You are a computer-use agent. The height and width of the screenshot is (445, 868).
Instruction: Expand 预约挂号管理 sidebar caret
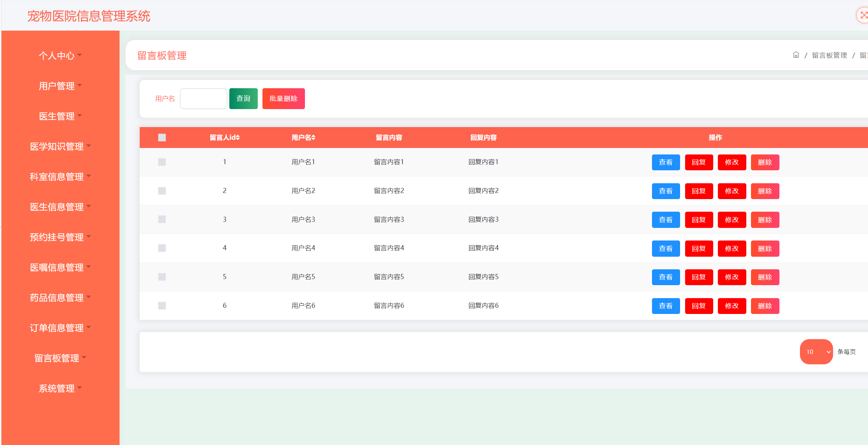click(x=89, y=237)
